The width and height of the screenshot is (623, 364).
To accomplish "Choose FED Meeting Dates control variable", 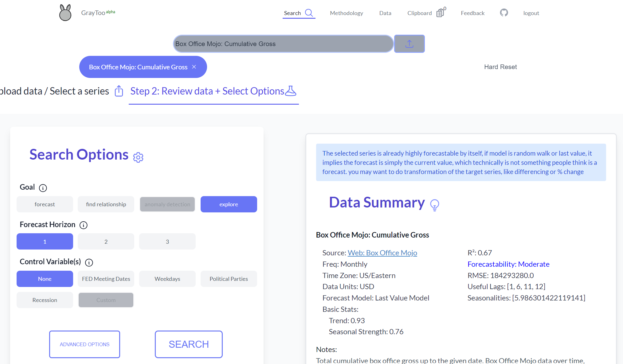I will (x=106, y=279).
